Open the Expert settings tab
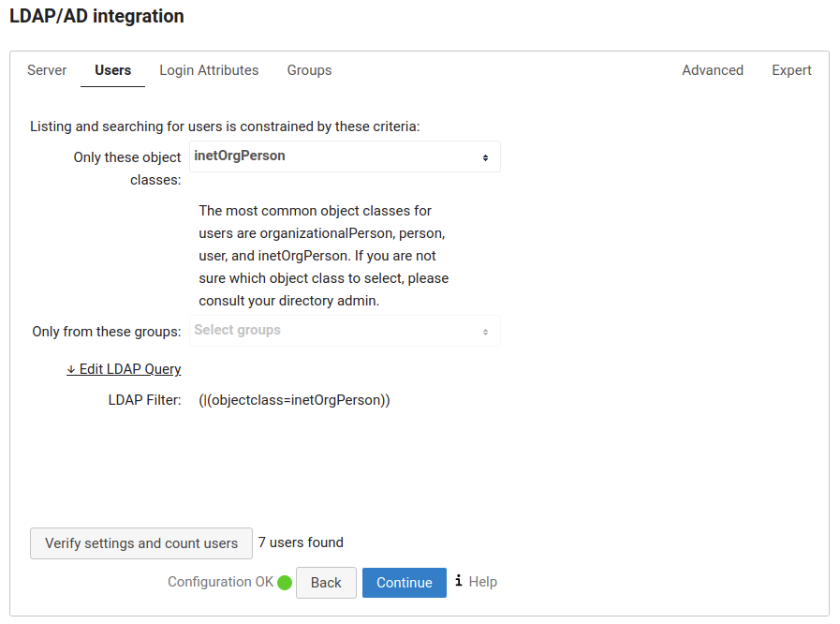The image size is (840, 624). 791,70
